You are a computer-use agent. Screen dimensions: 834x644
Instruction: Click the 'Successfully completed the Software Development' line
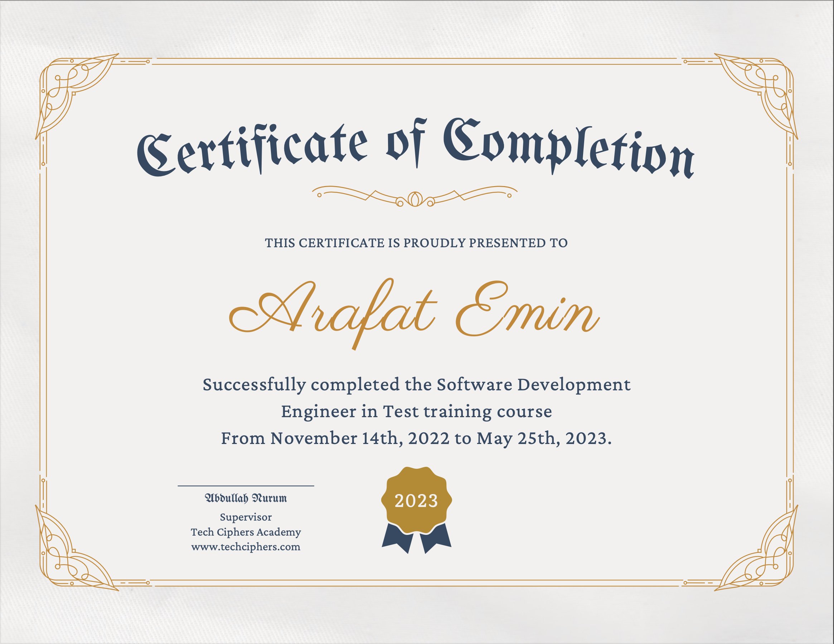point(416,385)
